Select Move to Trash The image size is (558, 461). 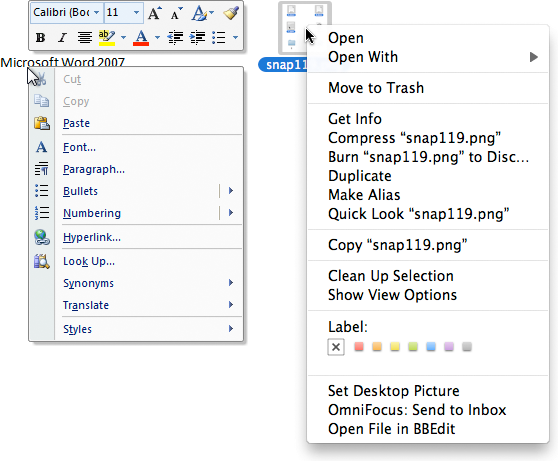click(376, 88)
